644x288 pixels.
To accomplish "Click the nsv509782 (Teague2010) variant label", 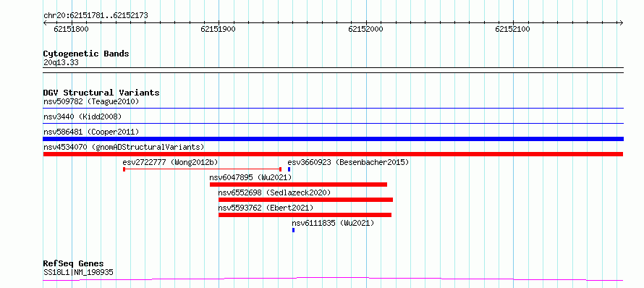I will (91, 101).
